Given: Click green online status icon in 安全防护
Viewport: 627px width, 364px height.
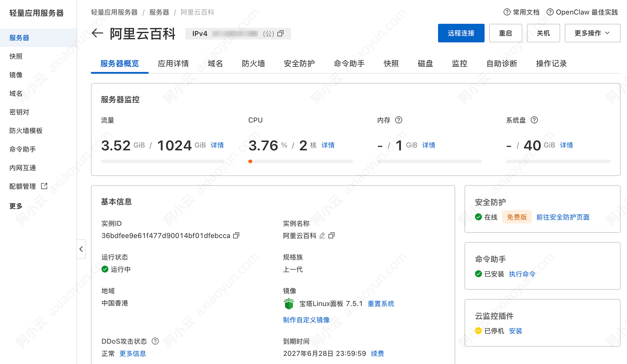Looking at the screenshot, I should coord(478,217).
